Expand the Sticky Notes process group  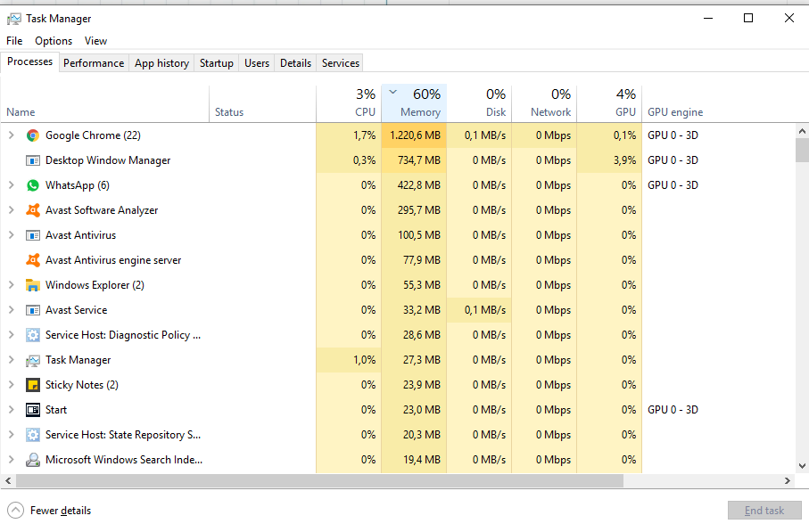tap(11, 385)
